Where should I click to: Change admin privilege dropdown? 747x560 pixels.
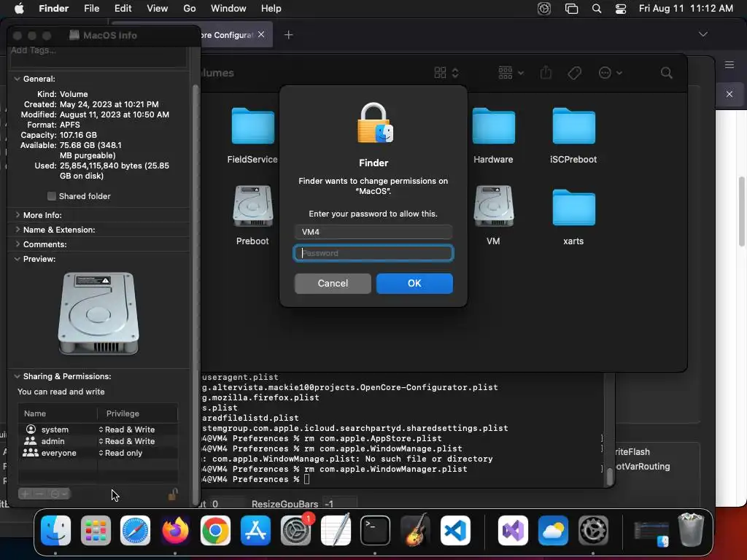click(x=127, y=441)
